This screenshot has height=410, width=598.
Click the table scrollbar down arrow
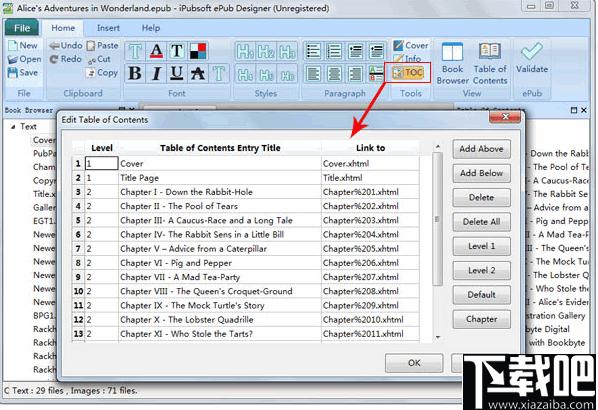point(438,337)
